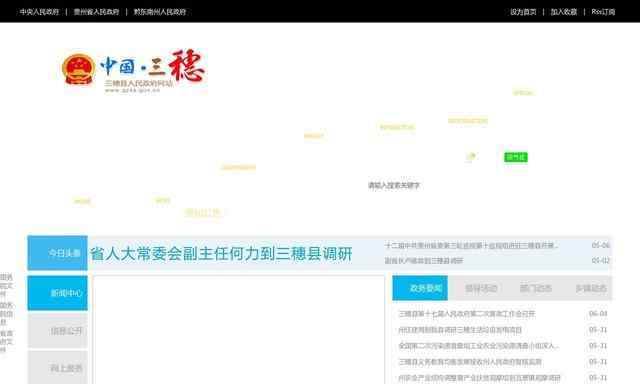Open the 黔东南州人民政府 link
The height and width of the screenshot is (384, 640).
click(160, 12)
